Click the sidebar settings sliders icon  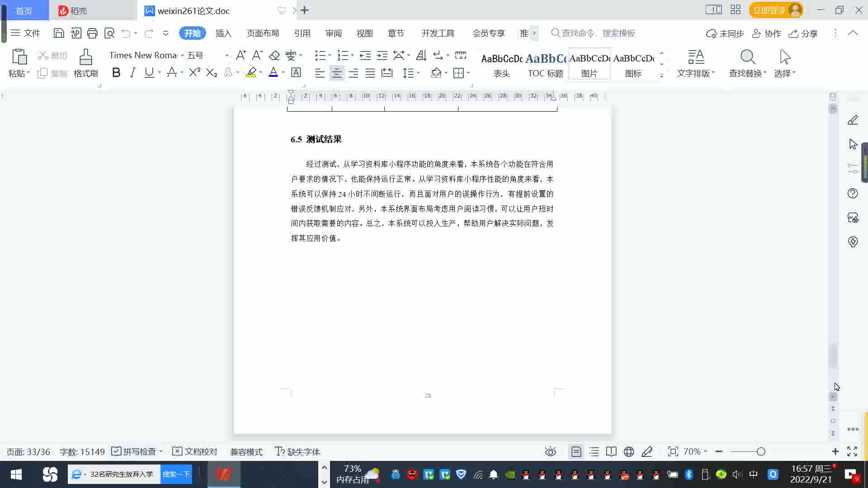point(853,169)
